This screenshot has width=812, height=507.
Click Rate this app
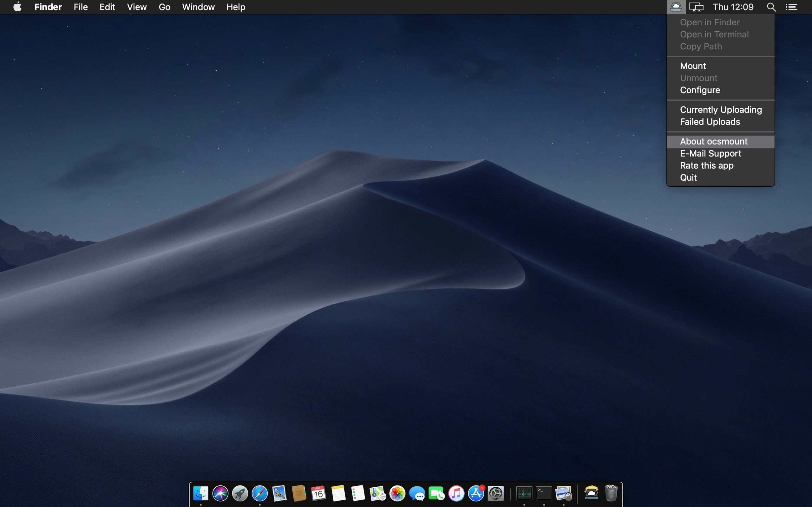coord(706,165)
